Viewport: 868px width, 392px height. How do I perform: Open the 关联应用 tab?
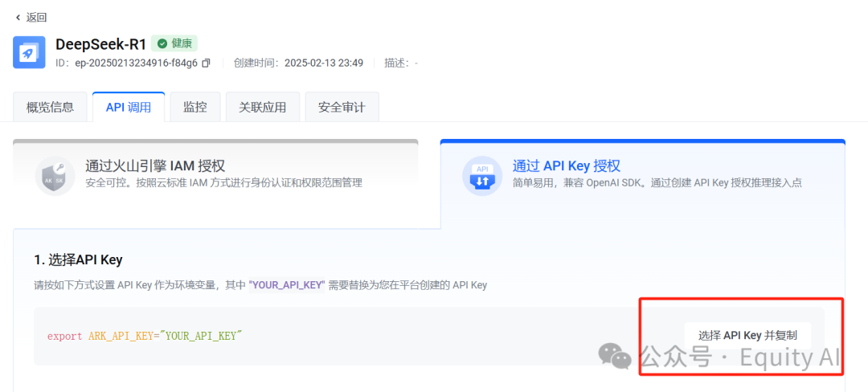pyautogui.click(x=262, y=108)
